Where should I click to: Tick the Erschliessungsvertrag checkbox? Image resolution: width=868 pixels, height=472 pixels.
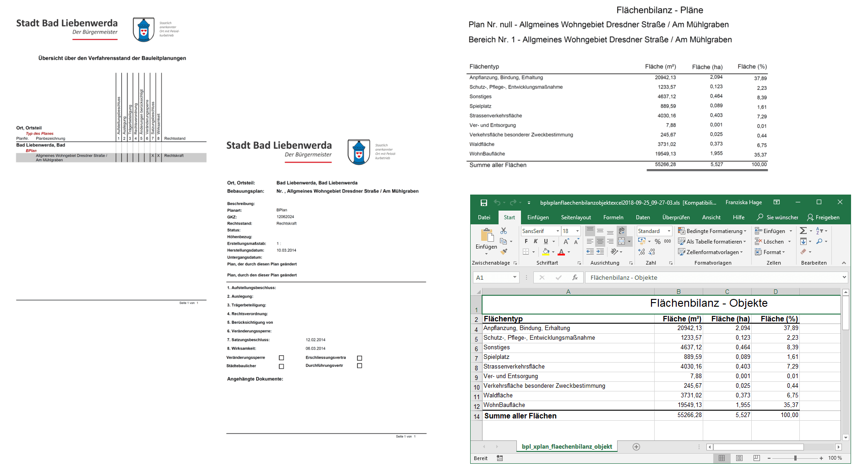tap(359, 358)
